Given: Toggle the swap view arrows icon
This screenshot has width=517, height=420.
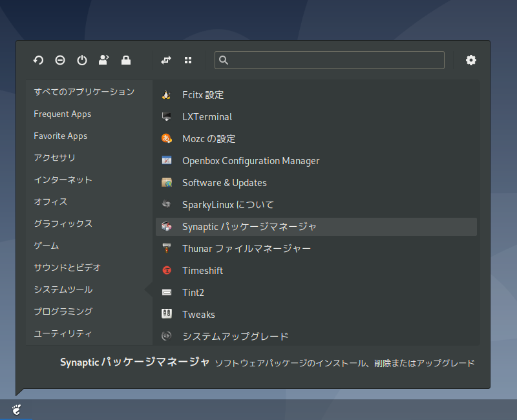Looking at the screenshot, I should pyautogui.click(x=166, y=60).
